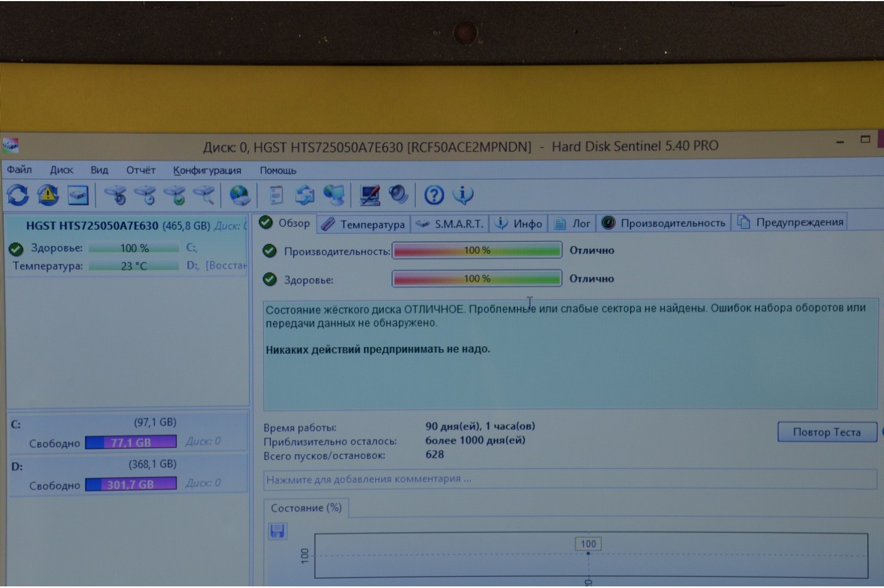884x588 pixels.
Task: Select the C: partition entry
Action: coord(128,433)
